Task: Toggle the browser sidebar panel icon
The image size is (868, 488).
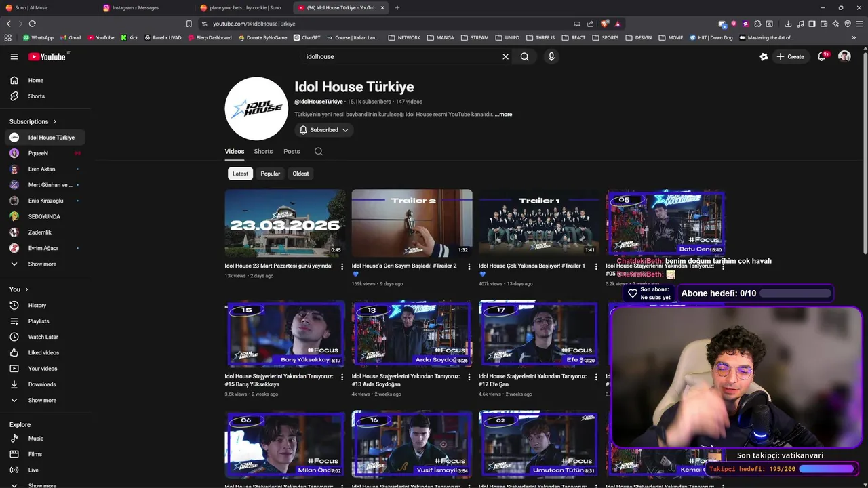Action: coord(812,24)
